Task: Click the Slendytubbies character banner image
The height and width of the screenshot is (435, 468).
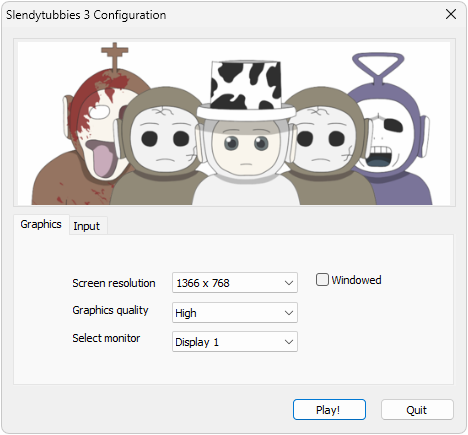Action: (x=234, y=123)
